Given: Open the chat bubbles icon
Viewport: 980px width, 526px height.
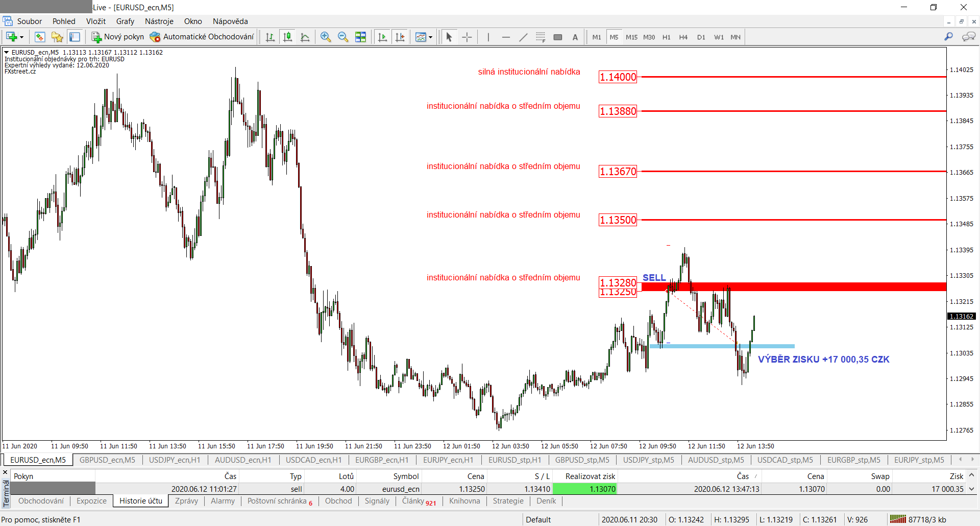Looking at the screenshot, I should tap(968, 37).
